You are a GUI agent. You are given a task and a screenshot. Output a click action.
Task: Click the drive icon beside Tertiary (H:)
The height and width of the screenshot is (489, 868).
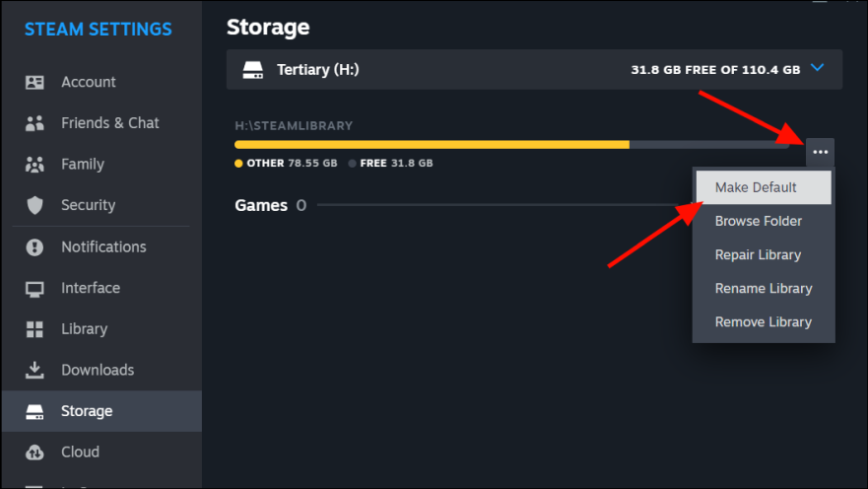click(254, 70)
